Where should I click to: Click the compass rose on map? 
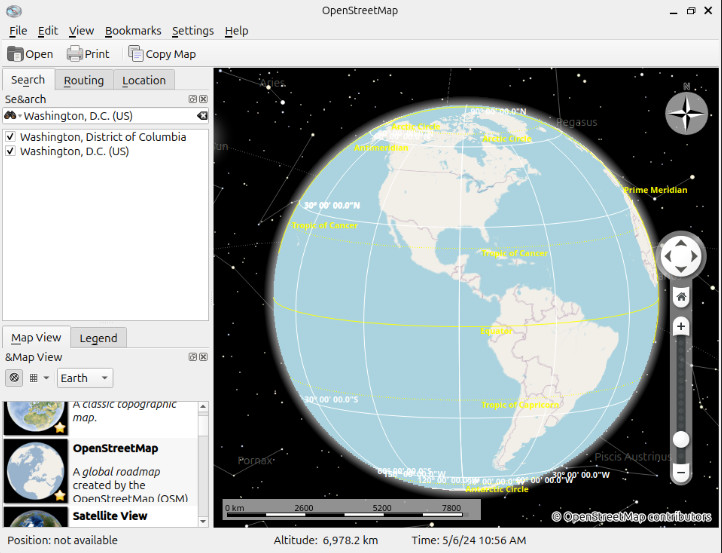686,113
